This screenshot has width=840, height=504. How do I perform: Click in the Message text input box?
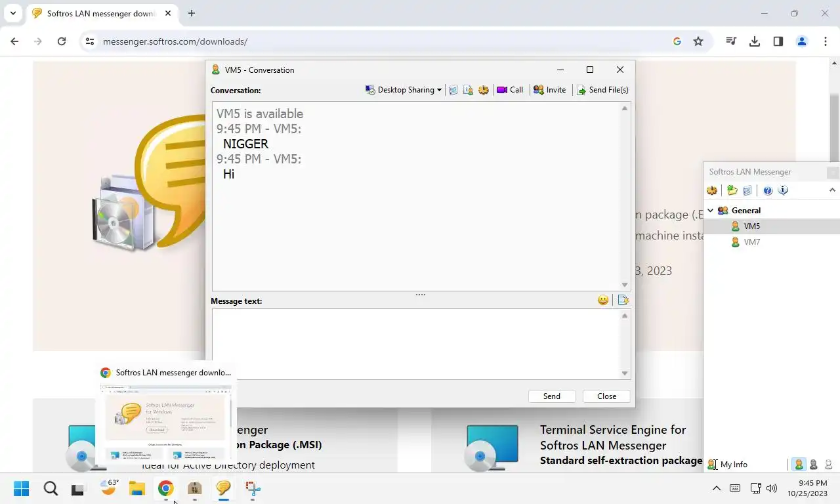tap(415, 344)
